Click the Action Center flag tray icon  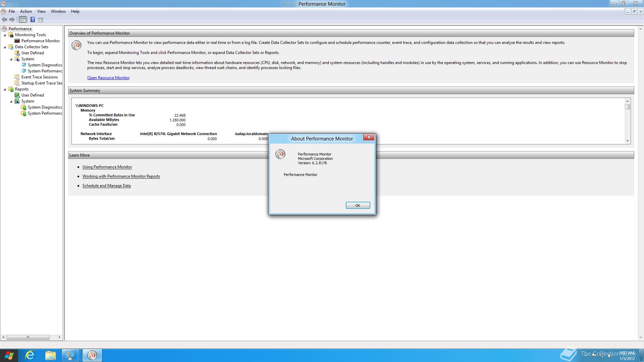594,356
